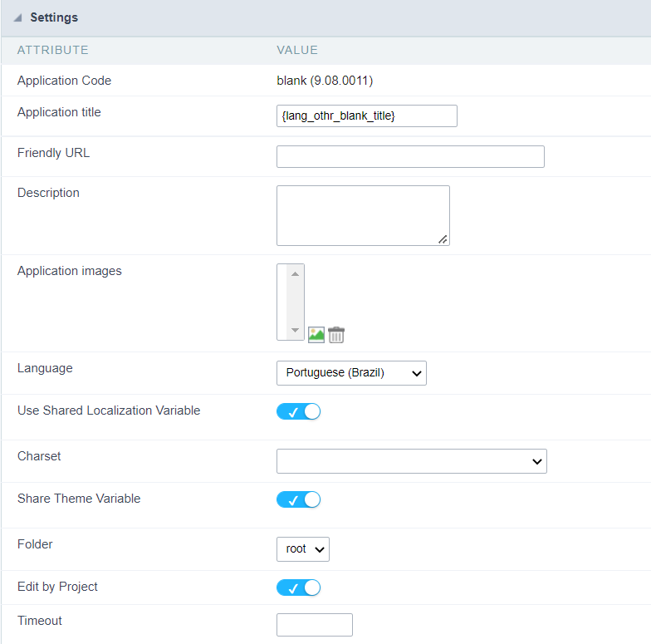This screenshot has height=644, width=651.
Task: Click the Description text area
Action: coord(363,216)
